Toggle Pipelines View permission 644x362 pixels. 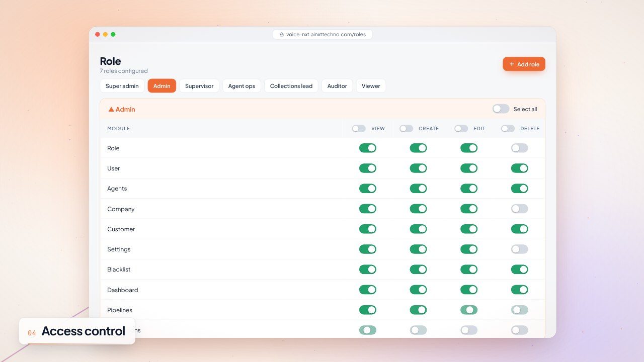coord(368,310)
